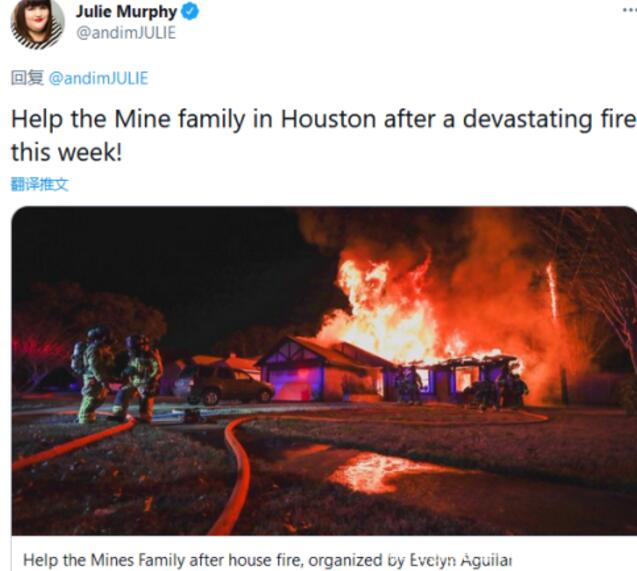Click the "this week!" line of the tweet
This screenshot has width=637, height=571.
[x=66, y=152]
